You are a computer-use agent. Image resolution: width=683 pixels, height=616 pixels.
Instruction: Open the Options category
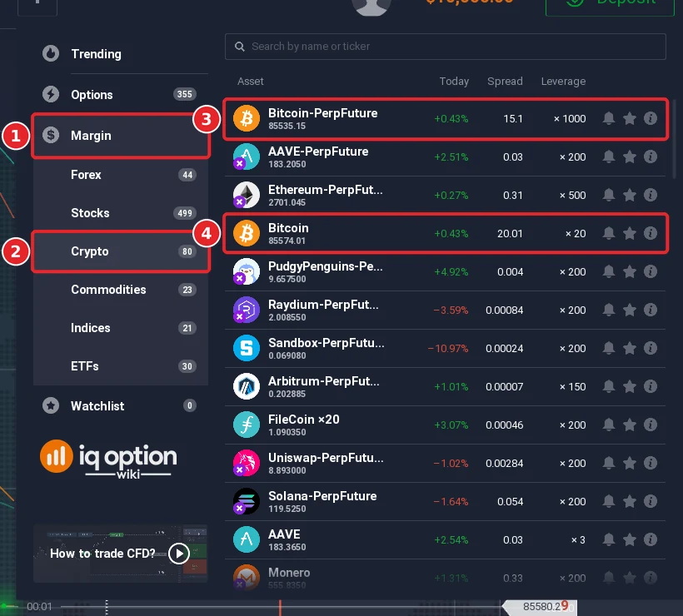pos(121,94)
